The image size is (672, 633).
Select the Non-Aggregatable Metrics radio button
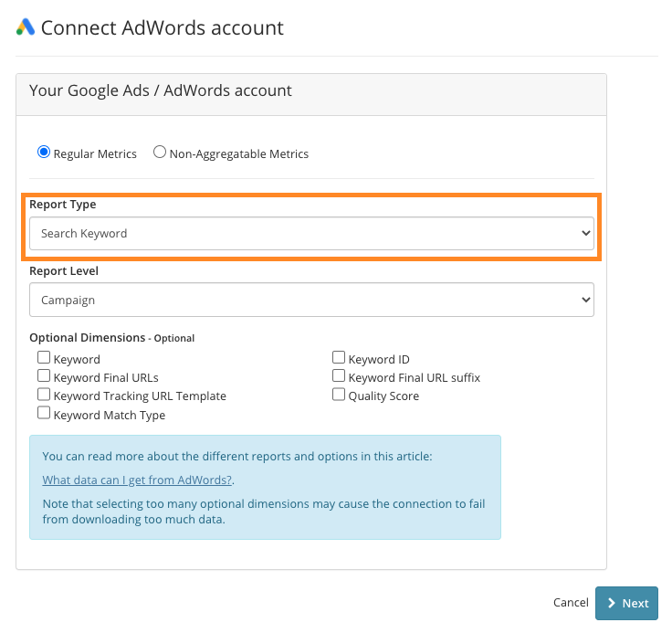pyautogui.click(x=160, y=152)
